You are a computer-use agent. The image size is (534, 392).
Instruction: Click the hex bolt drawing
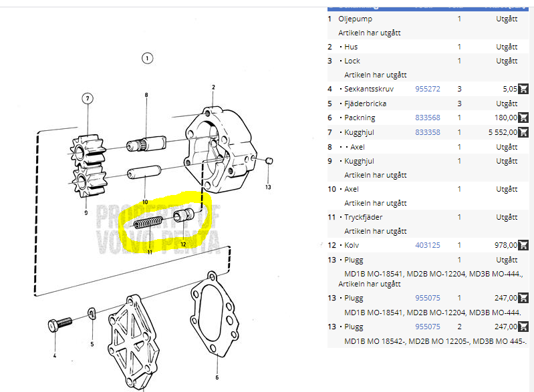[x=60, y=325]
